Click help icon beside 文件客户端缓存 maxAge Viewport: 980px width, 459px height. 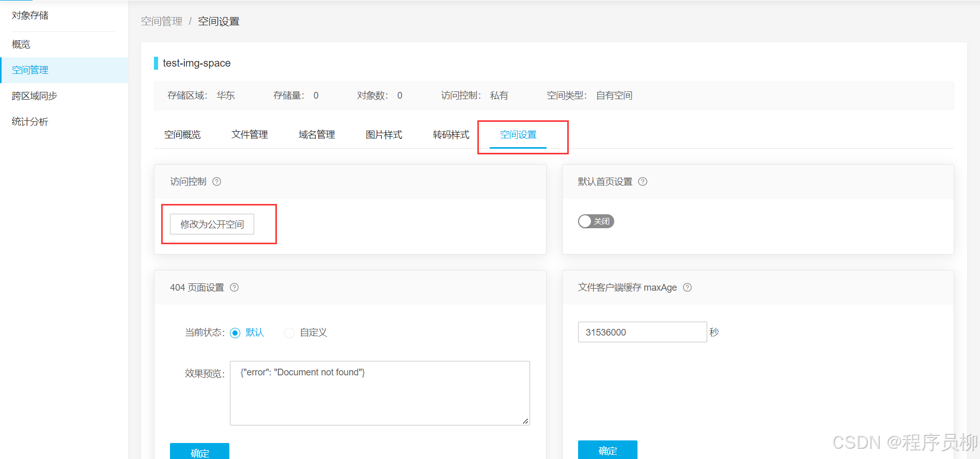[x=688, y=288]
